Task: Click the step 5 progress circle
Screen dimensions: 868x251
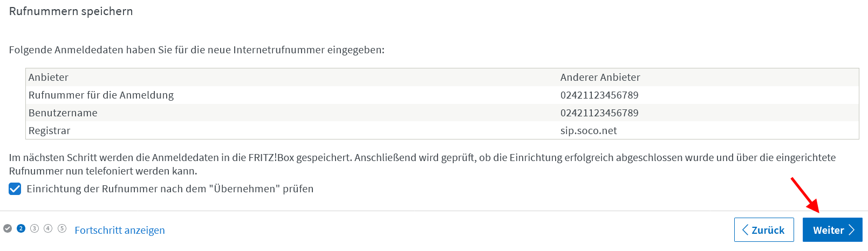Action: click(62, 228)
